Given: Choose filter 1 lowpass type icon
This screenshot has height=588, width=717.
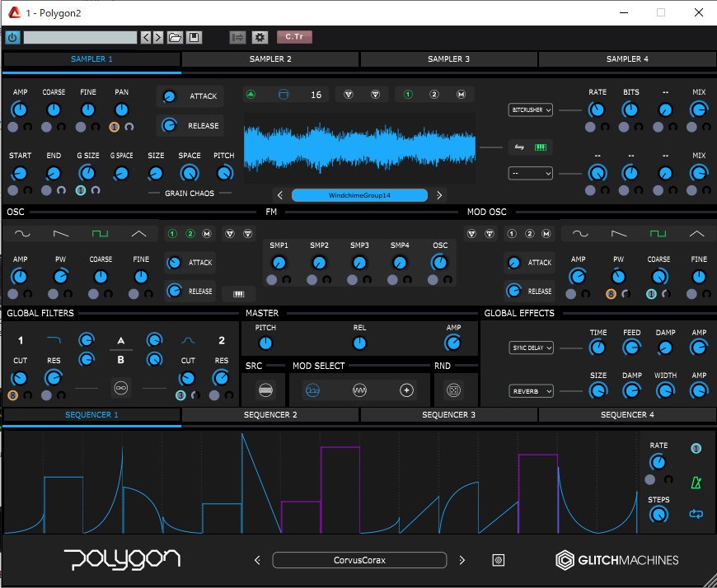Looking at the screenshot, I should [x=54, y=339].
